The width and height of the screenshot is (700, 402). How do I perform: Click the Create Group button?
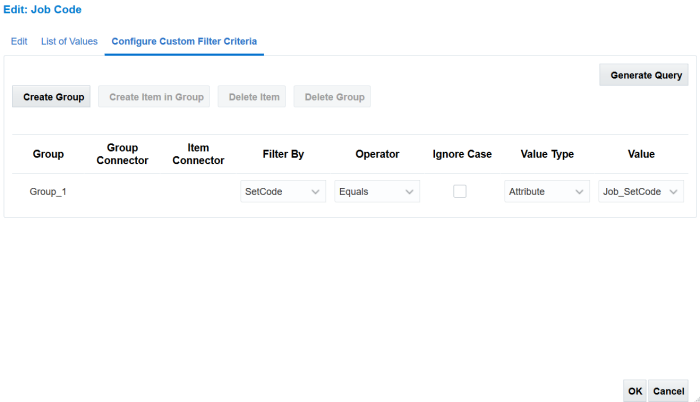(51, 97)
